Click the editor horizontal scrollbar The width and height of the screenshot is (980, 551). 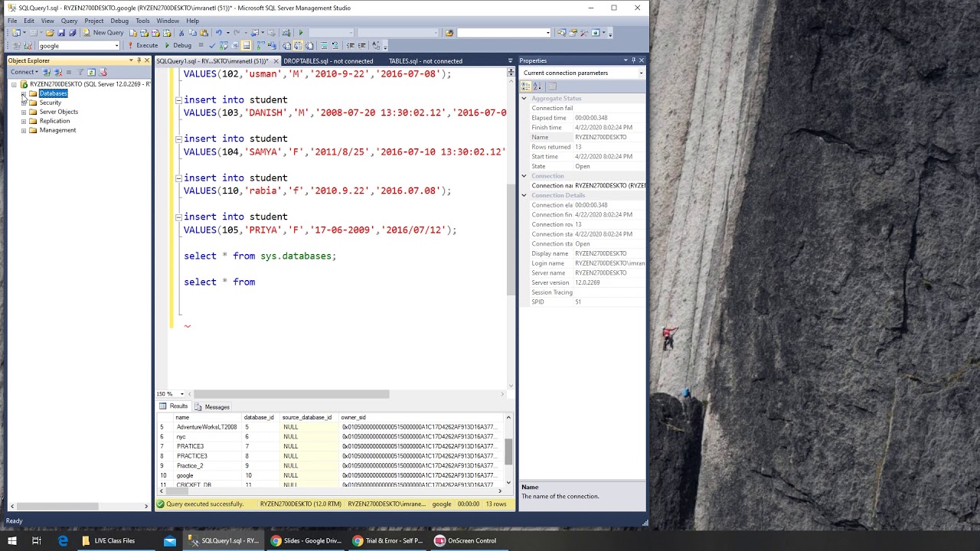291,394
